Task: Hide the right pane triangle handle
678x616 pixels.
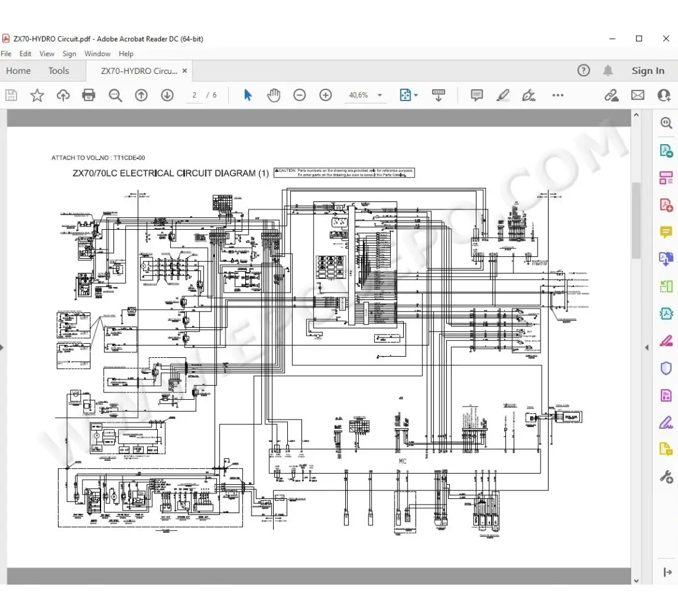Action: pyautogui.click(x=647, y=347)
